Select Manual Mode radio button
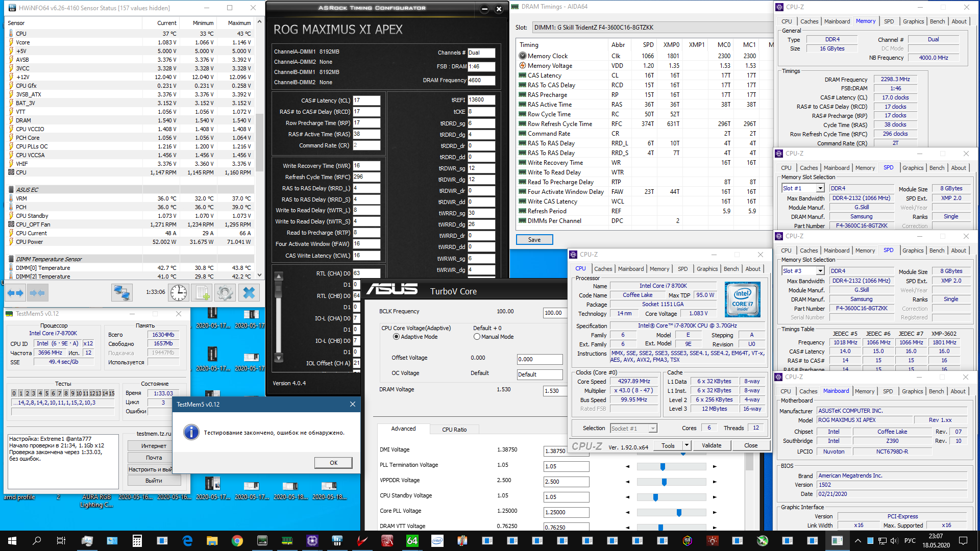The image size is (980, 551). coord(477,337)
